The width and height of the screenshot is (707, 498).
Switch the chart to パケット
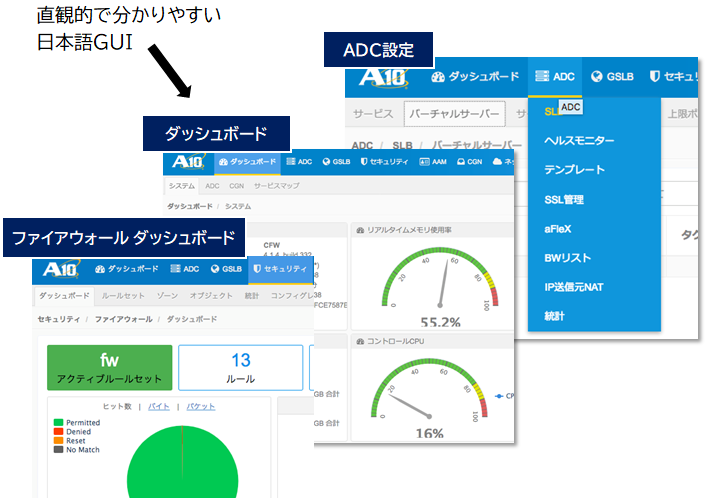201,406
